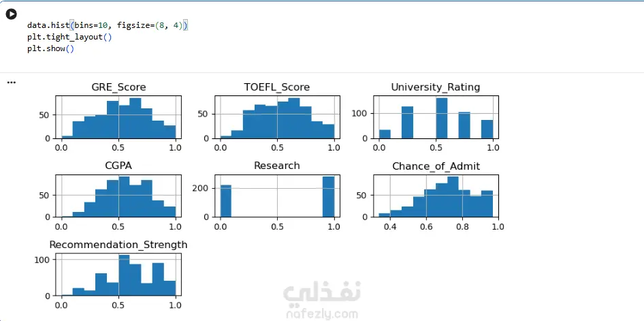The width and height of the screenshot is (644, 321).
Task: Click the GRE_Score chart title
Action: (118, 87)
